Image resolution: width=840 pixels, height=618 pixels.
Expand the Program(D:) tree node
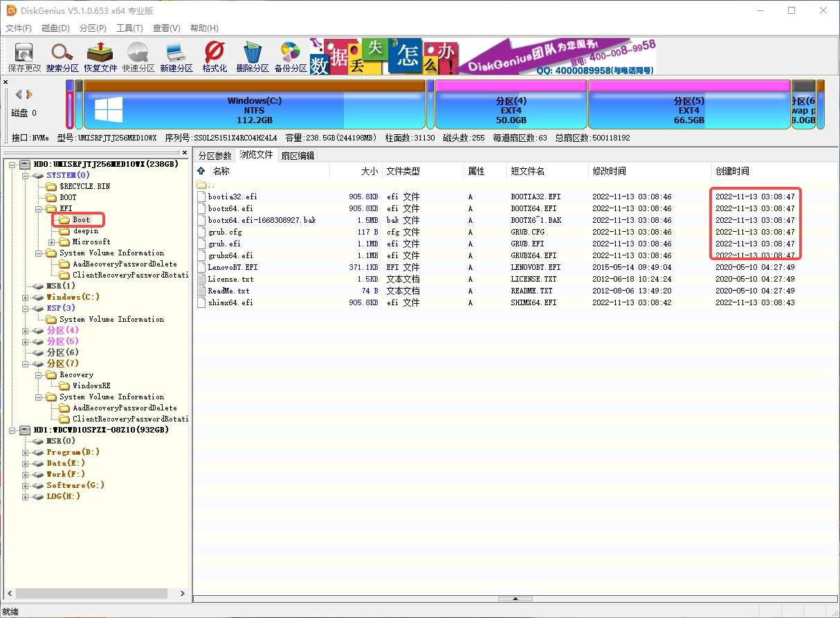coord(26,453)
